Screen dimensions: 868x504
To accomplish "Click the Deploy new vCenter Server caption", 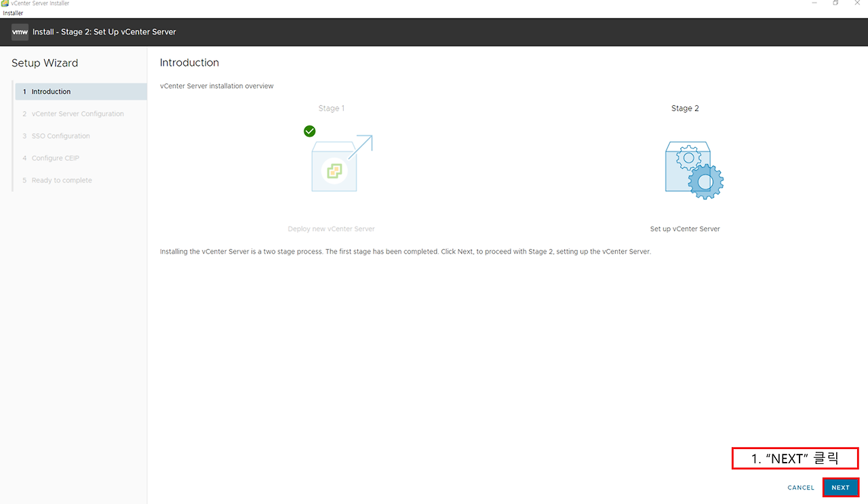I will pos(331,229).
